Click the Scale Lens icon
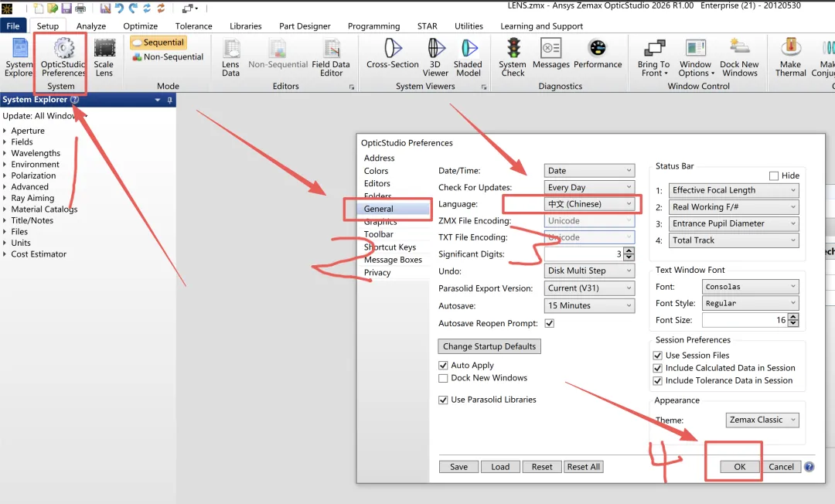The image size is (835, 504). pyautogui.click(x=104, y=57)
